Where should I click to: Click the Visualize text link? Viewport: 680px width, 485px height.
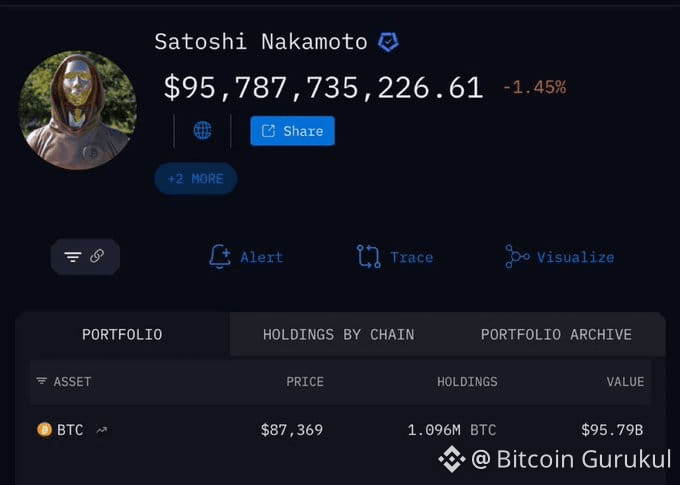(575, 257)
